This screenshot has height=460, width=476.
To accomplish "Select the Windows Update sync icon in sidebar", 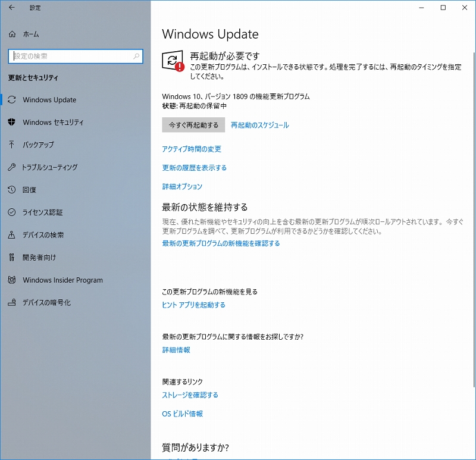I will pos(11,99).
